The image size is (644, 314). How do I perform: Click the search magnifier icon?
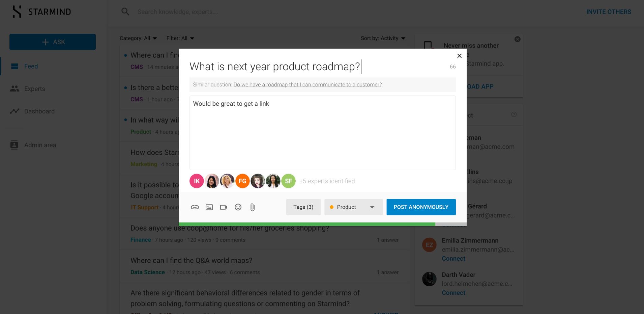(125, 12)
